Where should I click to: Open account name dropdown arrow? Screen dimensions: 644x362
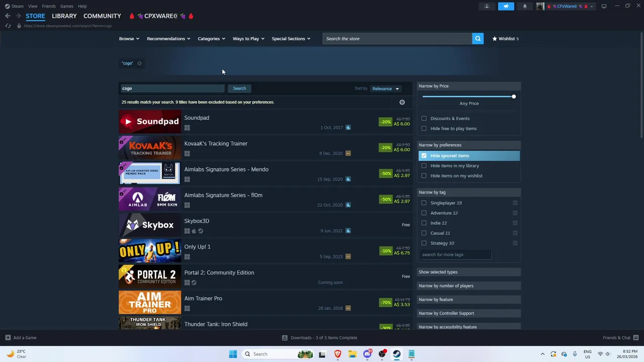point(592,7)
